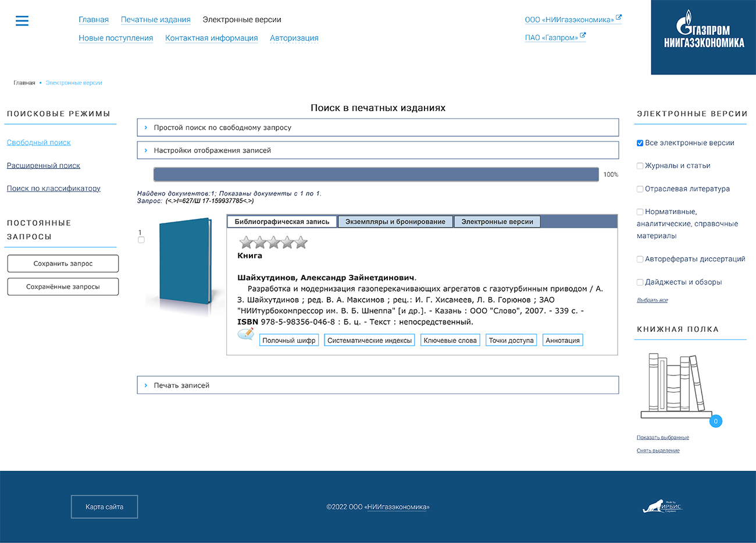This screenshot has height=543, width=756.
Task: Enable the Журналы и статьи checkbox
Action: (x=640, y=166)
